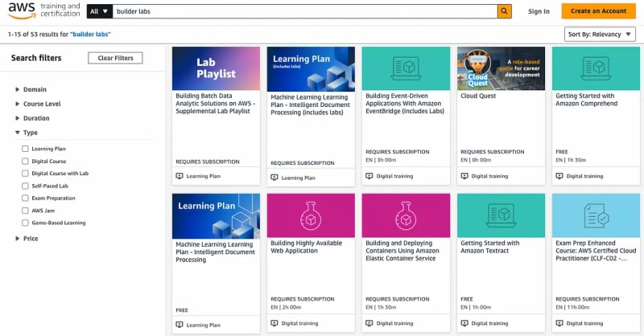Open Getting Started with Amazon Textract title
The height and width of the screenshot is (336, 644).
coord(490,247)
